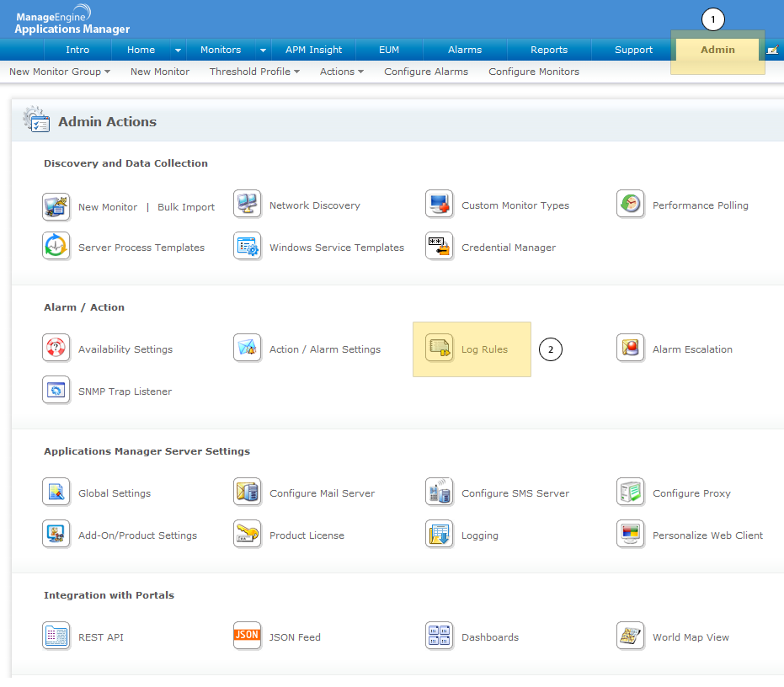This screenshot has height=687, width=784.
Task: Open the Credential Manager text link
Action: coord(509,248)
